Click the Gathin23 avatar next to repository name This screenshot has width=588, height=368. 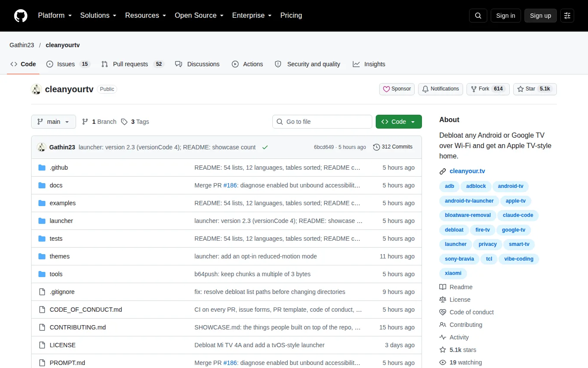36,89
